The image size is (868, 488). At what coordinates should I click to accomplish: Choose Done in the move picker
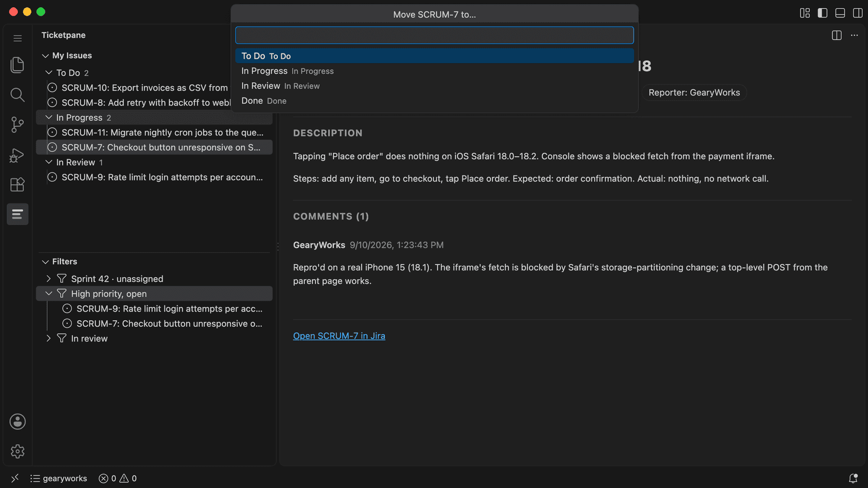pos(434,101)
